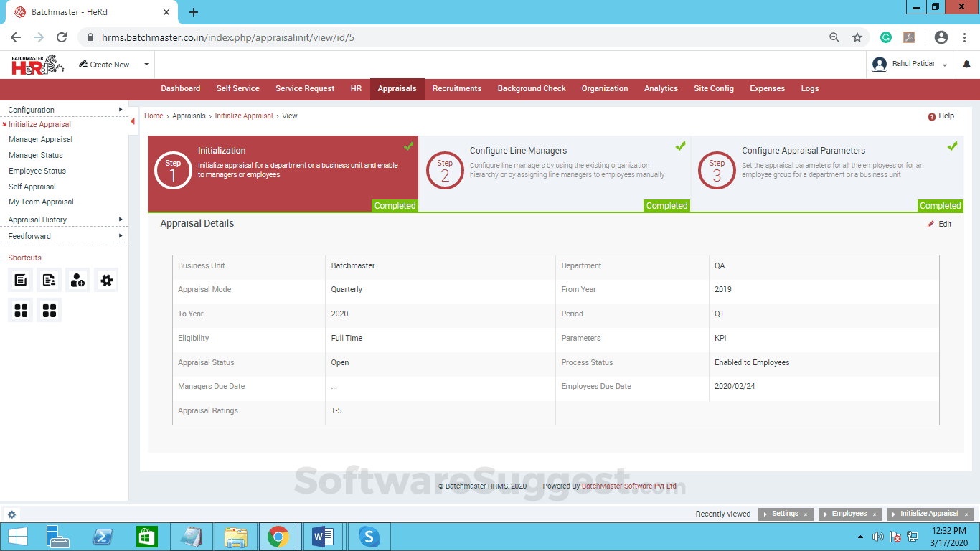Viewport: 980px width, 551px height.
Task: Click the Appraisals breadcrumb link
Action: 189,116
